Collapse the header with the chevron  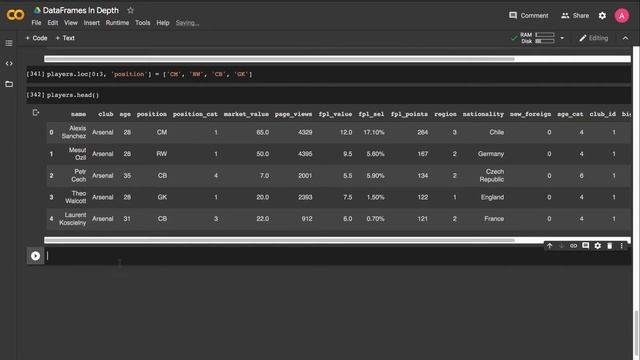(x=625, y=38)
